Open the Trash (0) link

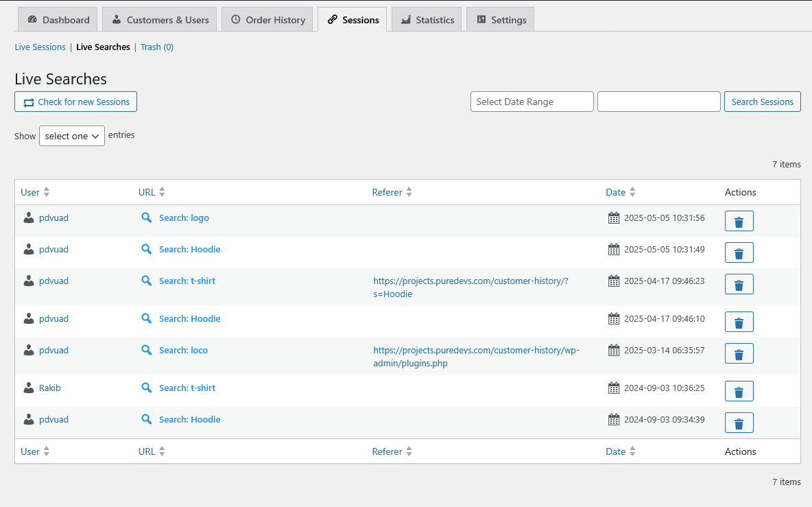[x=156, y=47]
